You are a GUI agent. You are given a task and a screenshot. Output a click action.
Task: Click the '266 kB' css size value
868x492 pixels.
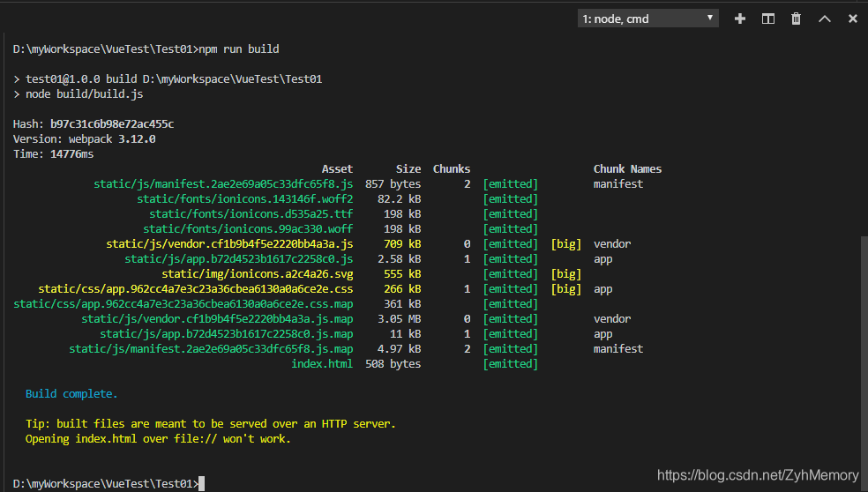pyautogui.click(x=402, y=289)
